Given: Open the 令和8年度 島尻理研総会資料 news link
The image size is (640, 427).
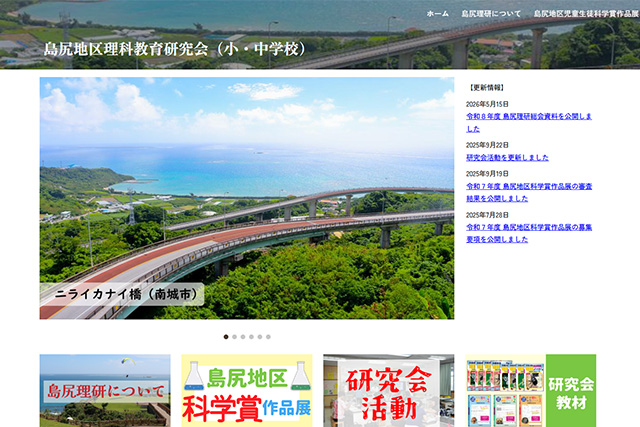Looking at the screenshot, I should (x=529, y=122).
